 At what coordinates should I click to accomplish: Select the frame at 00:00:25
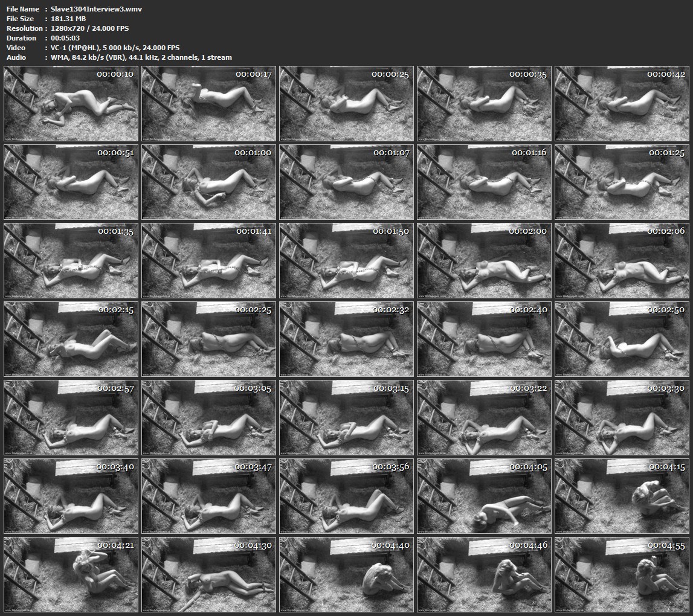(347, 104)
